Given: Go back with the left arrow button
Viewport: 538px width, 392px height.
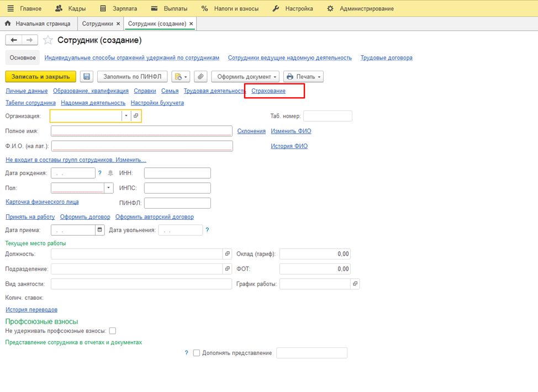Looking at the screenshot, I should tap(14, 40).
